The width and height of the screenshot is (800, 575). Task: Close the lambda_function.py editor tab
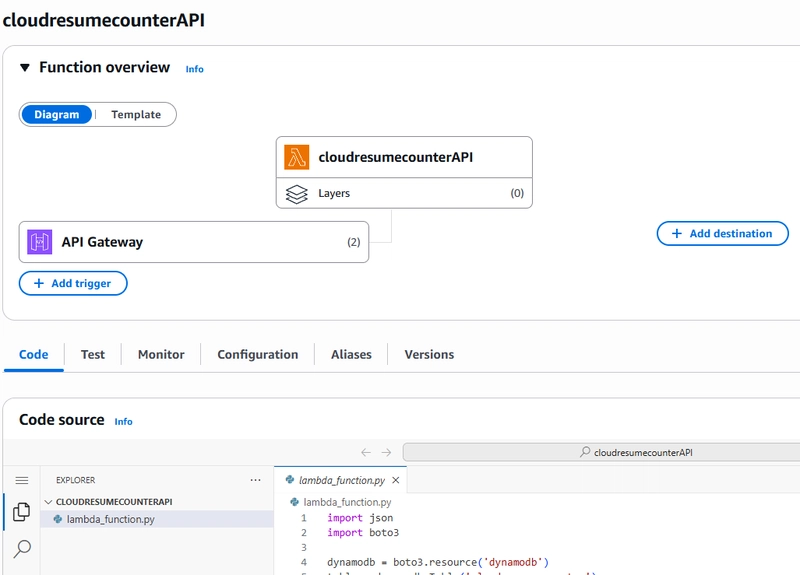pos(395,480)
